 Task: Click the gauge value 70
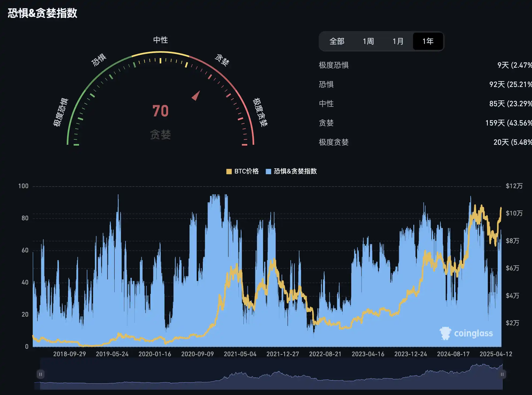coord(160,111)
